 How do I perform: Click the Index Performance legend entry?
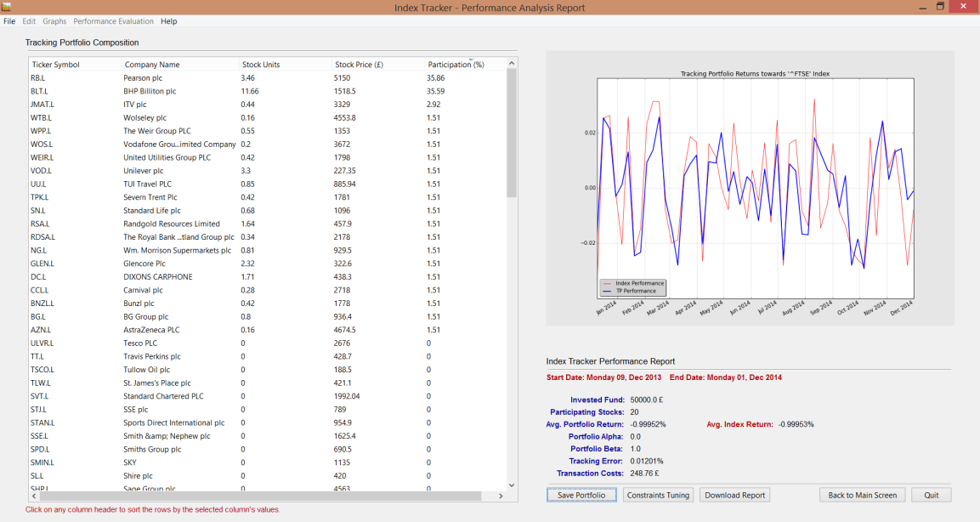[x=632, y=283]
